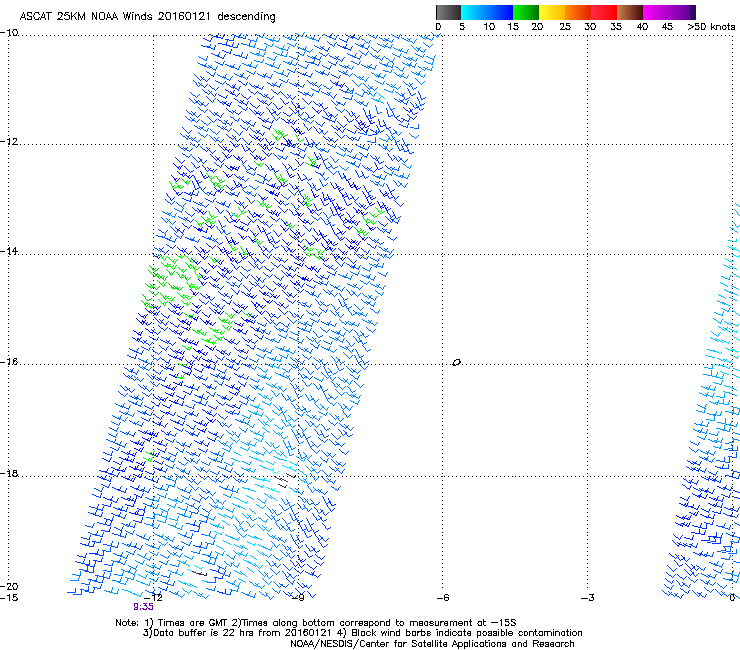Click the gray 0-5 knots color swatch
Image resolution: width=740 pixels, height=650 pixels.
(448, 12)
